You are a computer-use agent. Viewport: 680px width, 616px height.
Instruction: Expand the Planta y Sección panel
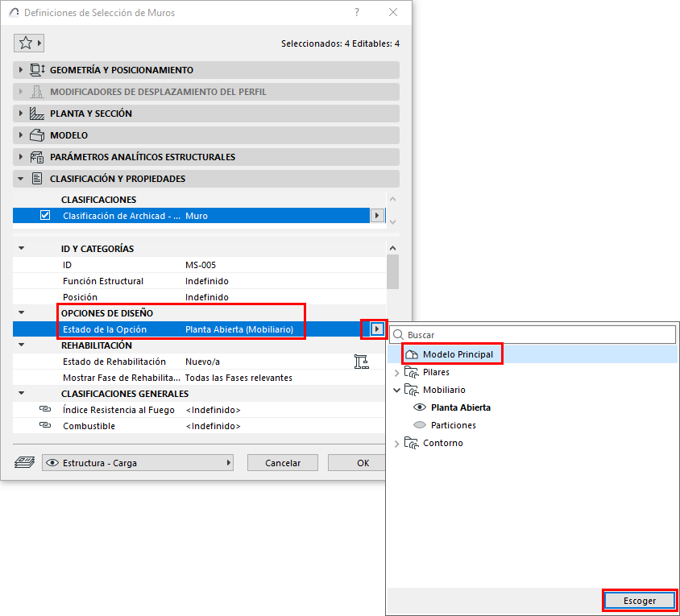20,114
